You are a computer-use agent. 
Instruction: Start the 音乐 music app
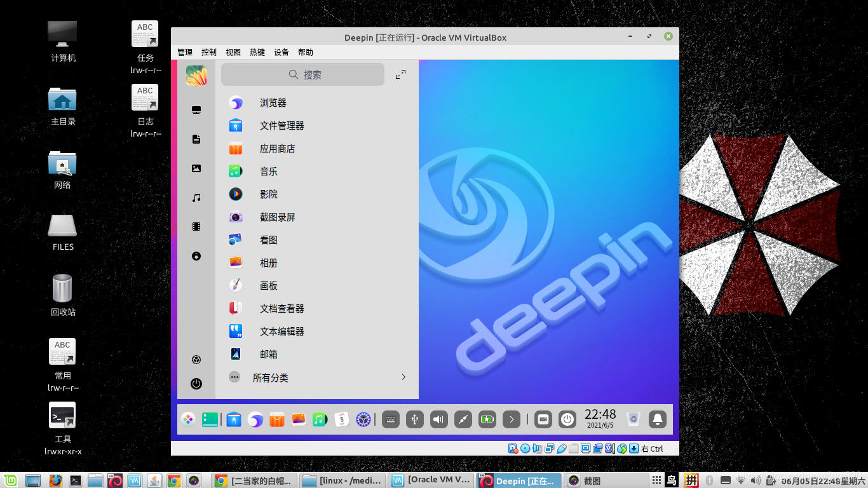pos(317,172)
